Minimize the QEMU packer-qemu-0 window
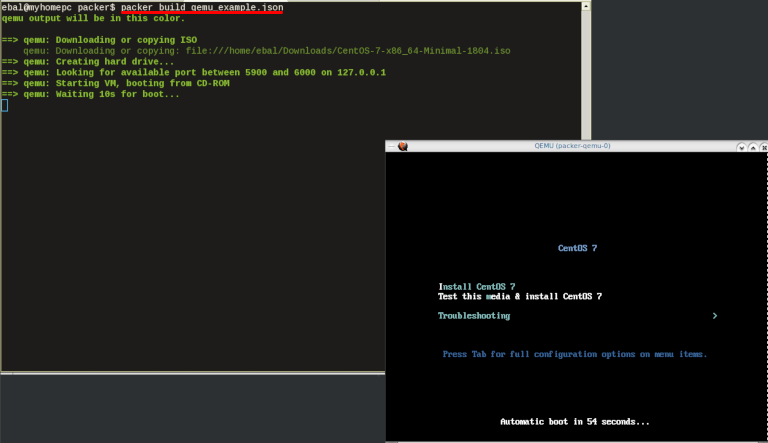Screen dimensions: 768x443 [739, 146]
